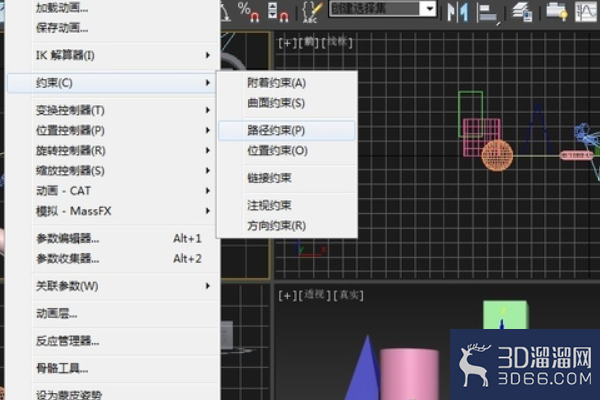Select 位置约束(O) in the submenu
Screen dimensions: 600x400
point(287,151)
